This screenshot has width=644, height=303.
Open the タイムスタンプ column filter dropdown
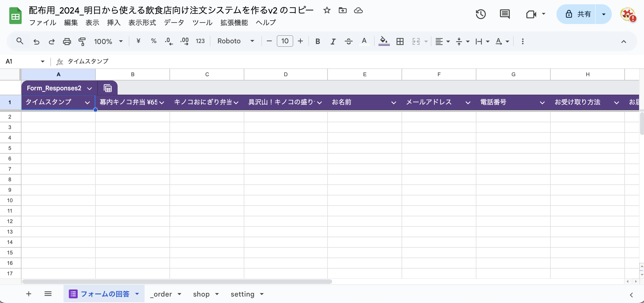(x=87, y=103)
